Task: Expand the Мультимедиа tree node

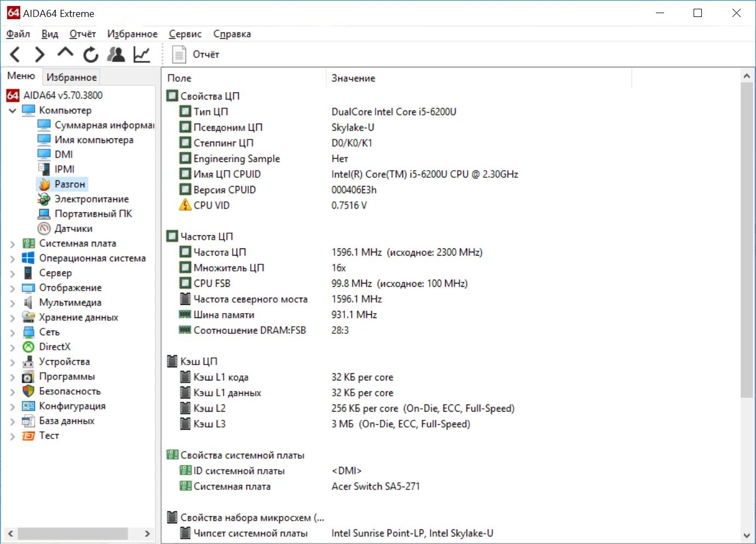Action: point(13,303)
